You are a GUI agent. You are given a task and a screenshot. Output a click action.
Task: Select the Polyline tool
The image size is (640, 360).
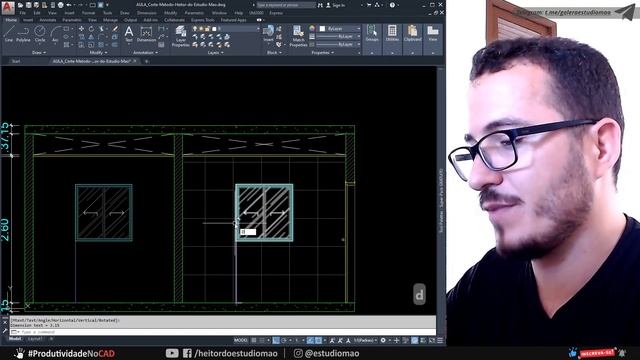[x=23, y=33]
